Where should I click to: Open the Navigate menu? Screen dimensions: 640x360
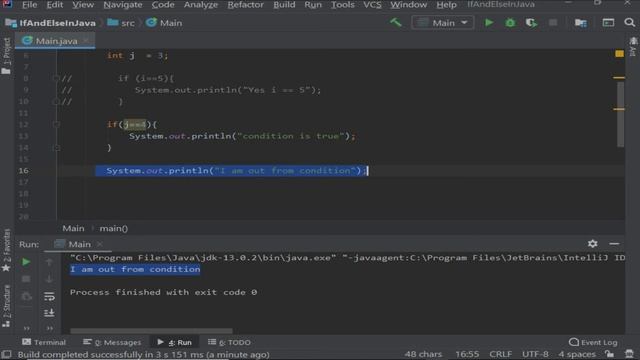pyautogui.click(x=123, y=5)
